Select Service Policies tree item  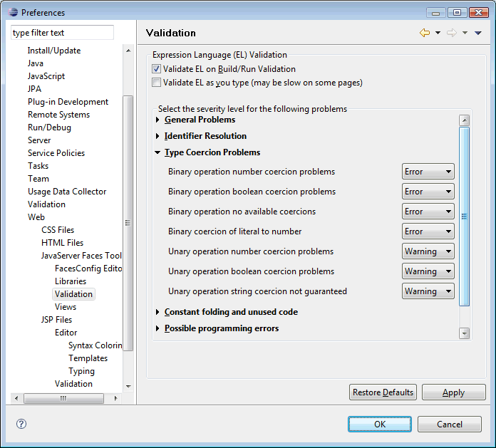tap(56, 153)
